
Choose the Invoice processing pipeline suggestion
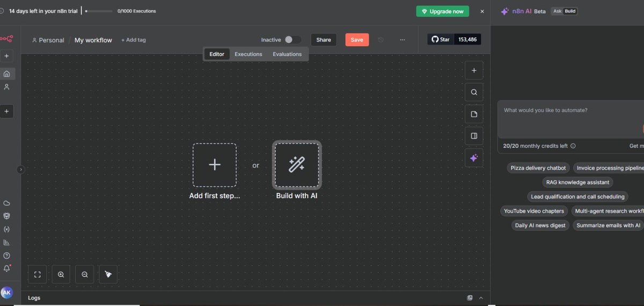point(608,168)
